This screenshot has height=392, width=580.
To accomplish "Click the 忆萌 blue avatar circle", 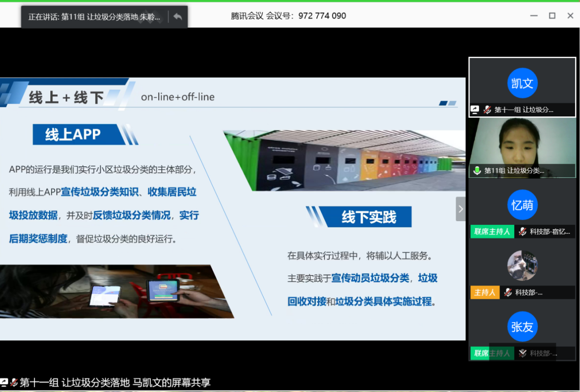I will (522, 205).
